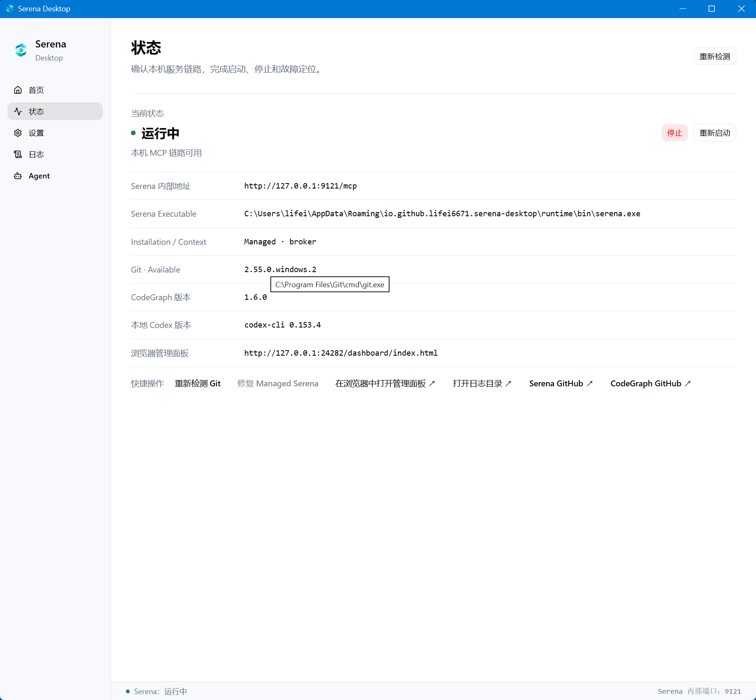
Task: Open the Serena GitHub link
Action: click(x=561, y=383)
